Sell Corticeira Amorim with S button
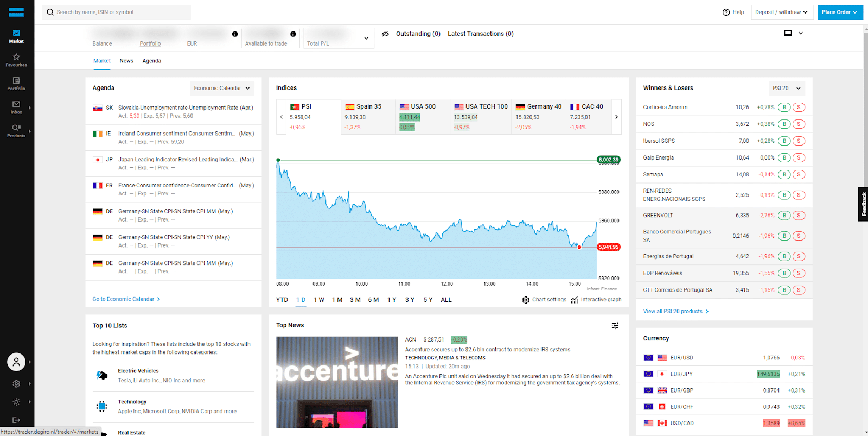The width and height of the screenshot is (868, 436). pyautogui.click(x=799, y=107)
